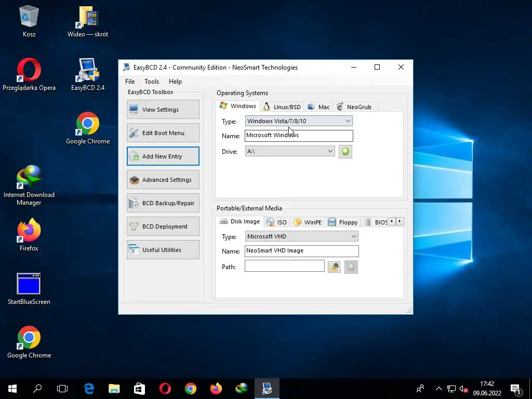Viewport: 532px width, 399px height.
Task: Click the Microsoft Windows name field
Action: pyautogui.click(x=299, y=136)
